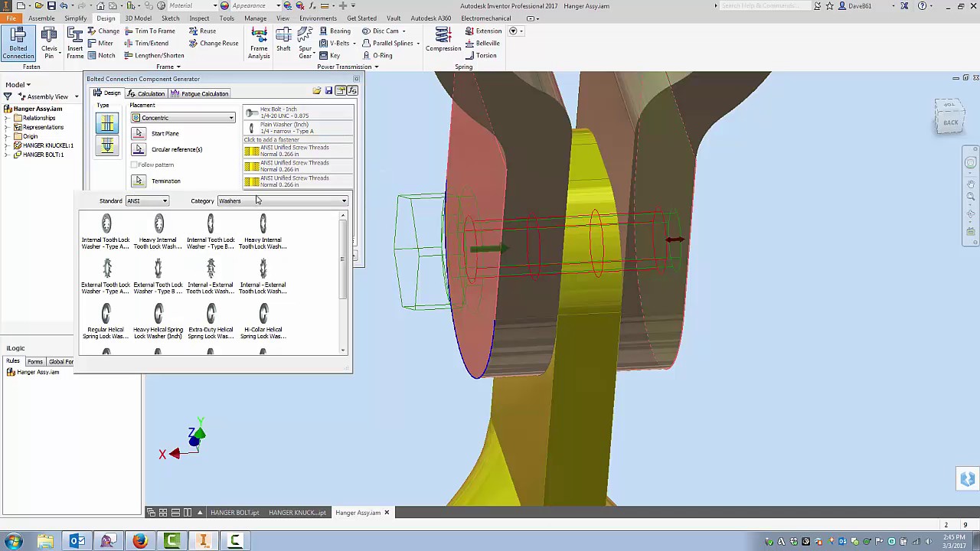Select the Relationships tree item
The image size is (980, 551).
(x=38, y=118)
